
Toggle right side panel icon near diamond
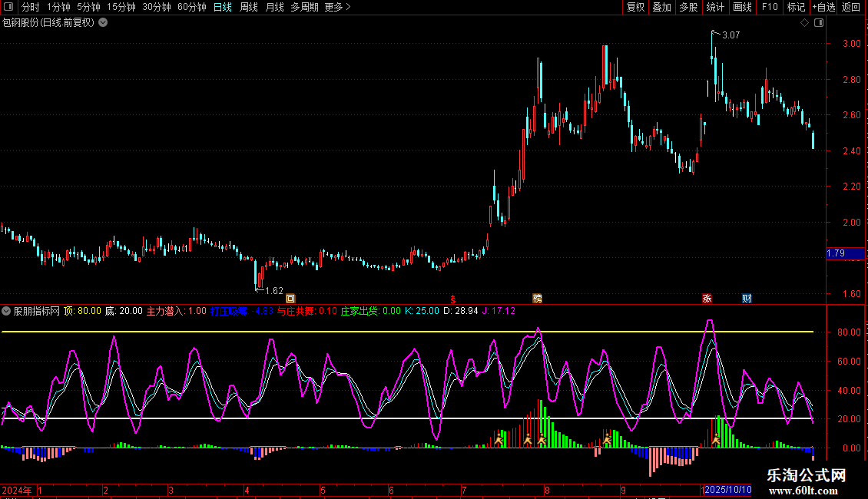820,23
